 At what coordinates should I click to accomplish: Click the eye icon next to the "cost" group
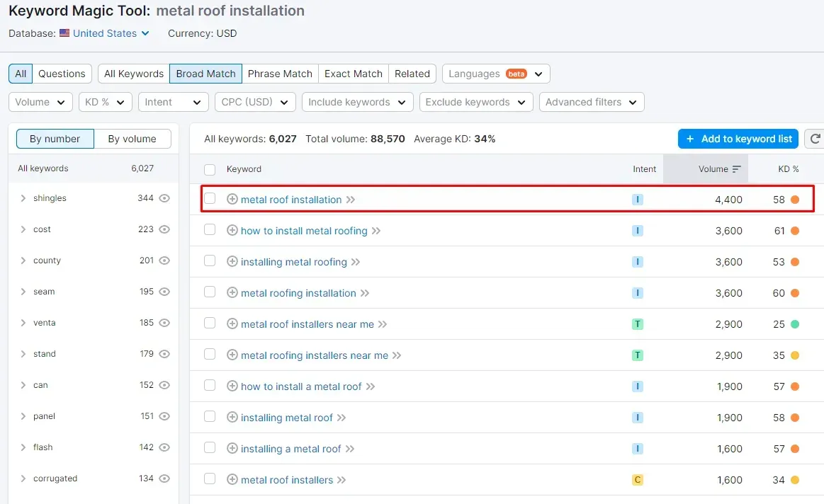click(x=164, y=229)
